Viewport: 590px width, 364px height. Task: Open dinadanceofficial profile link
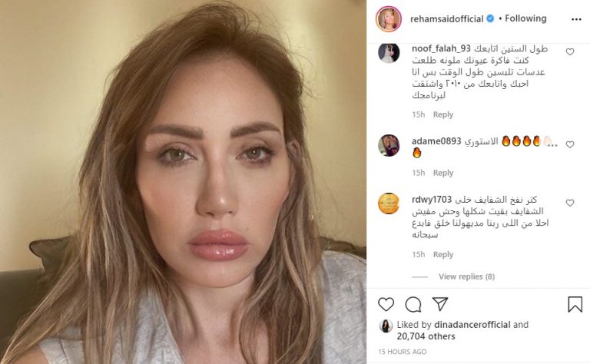[472, 325]
